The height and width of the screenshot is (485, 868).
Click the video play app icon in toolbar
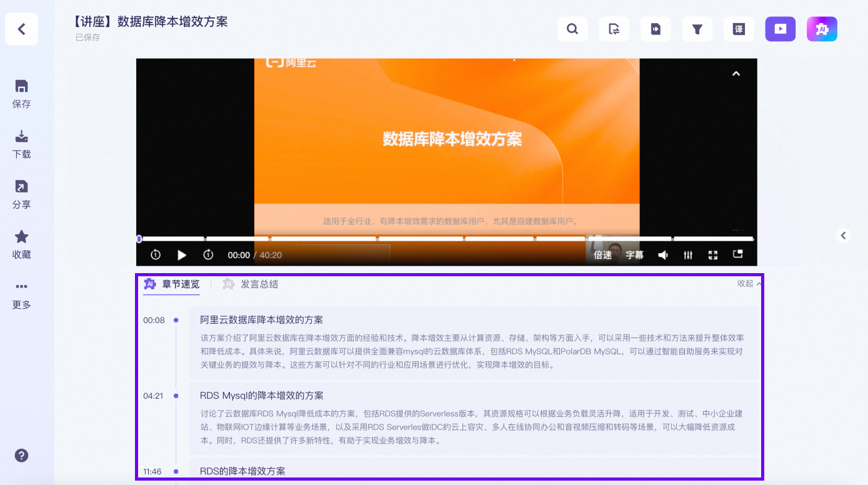tap(780, 29)
